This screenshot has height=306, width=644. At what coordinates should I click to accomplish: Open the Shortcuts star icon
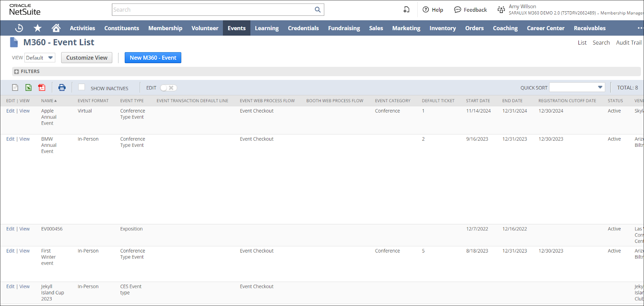pos(37,28)
